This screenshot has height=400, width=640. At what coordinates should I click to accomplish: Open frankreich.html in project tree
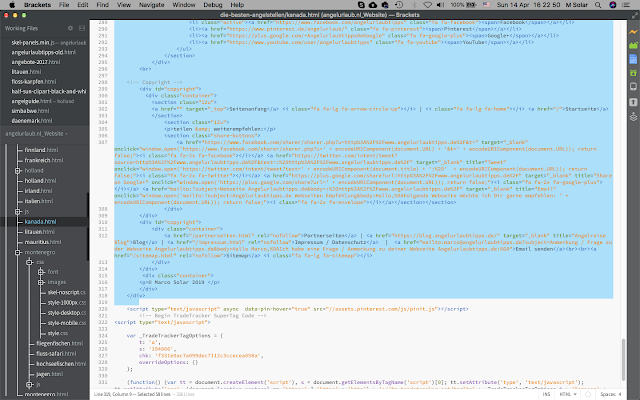[x=44, y=160]
